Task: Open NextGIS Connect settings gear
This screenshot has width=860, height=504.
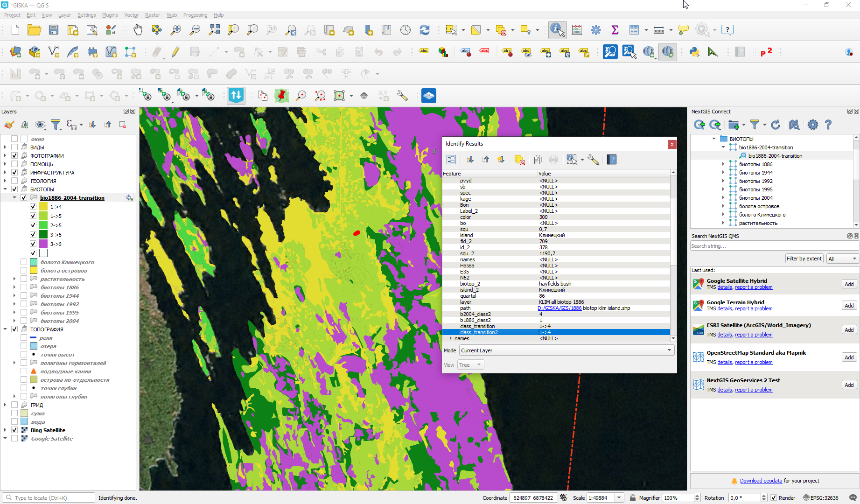Action: coord(813,125)
